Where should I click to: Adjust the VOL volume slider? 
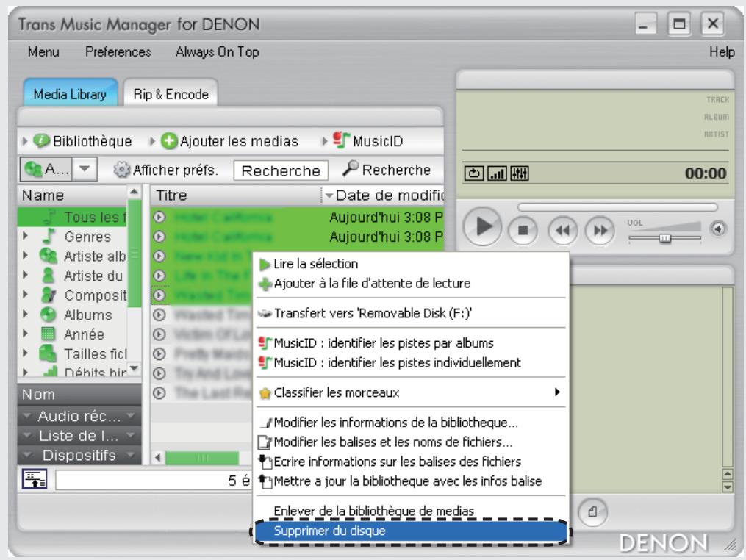[x=664, y=237]
